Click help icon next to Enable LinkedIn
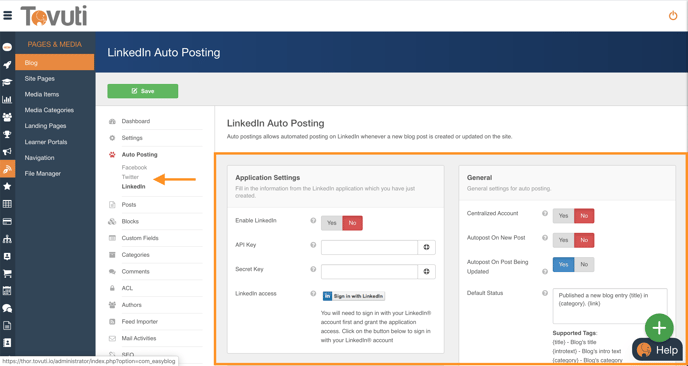This screenshot has height=366, width=688. [x=313, y=221]
